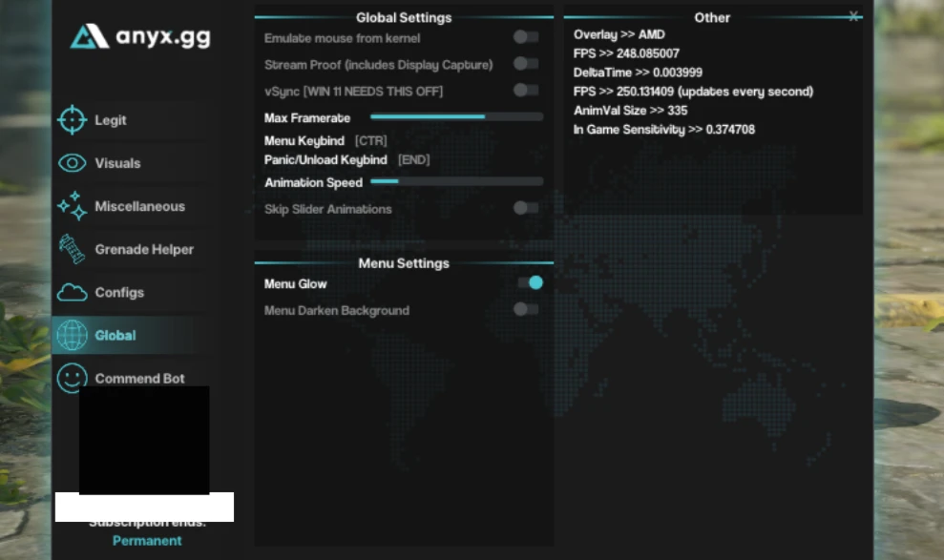Image resolution: width=944 pixels, height=560 pixels.
Task: Click the Other panel heading
Action: 712,17
